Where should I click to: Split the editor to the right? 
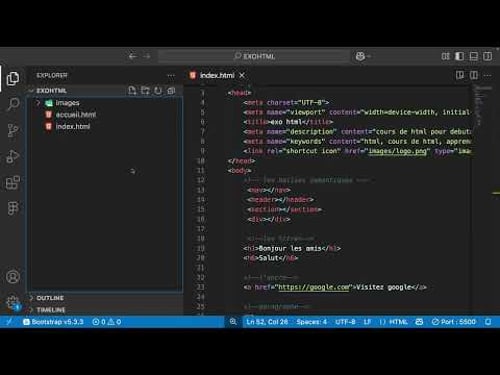point(474,75)
